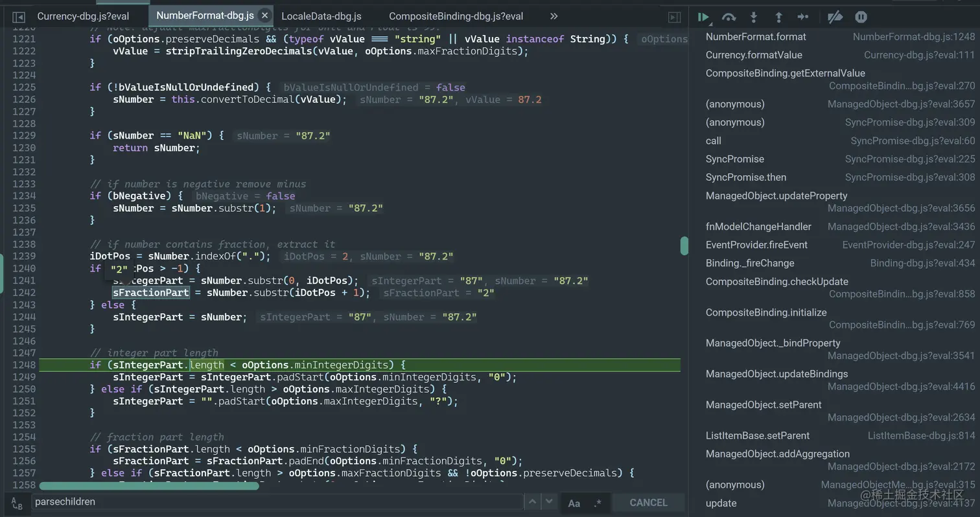
Task: Step out of current function
Action: point(778,17)
